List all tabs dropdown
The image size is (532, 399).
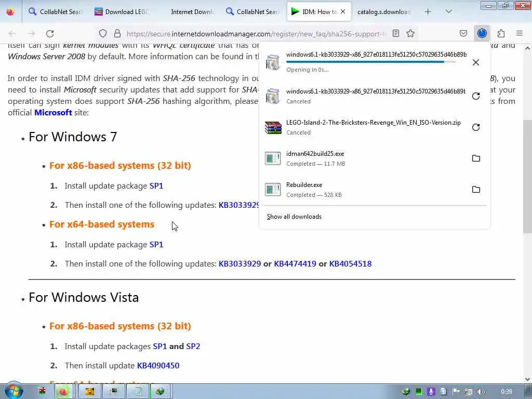pyautogui.click(x=448, y=11)
